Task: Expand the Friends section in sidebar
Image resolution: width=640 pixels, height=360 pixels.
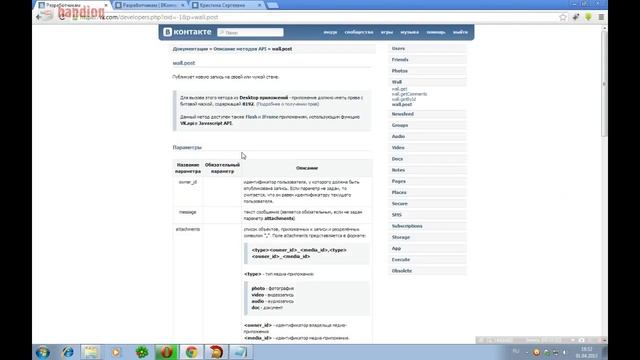Action: click(427, 60)
